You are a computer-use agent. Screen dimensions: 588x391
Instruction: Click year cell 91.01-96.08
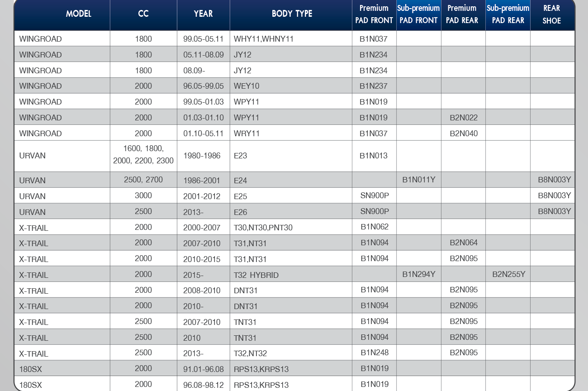204,369
